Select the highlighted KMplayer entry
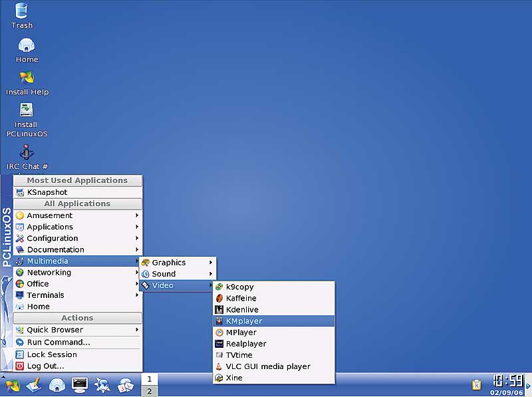 pyautogui.click(x=274, y=321)
